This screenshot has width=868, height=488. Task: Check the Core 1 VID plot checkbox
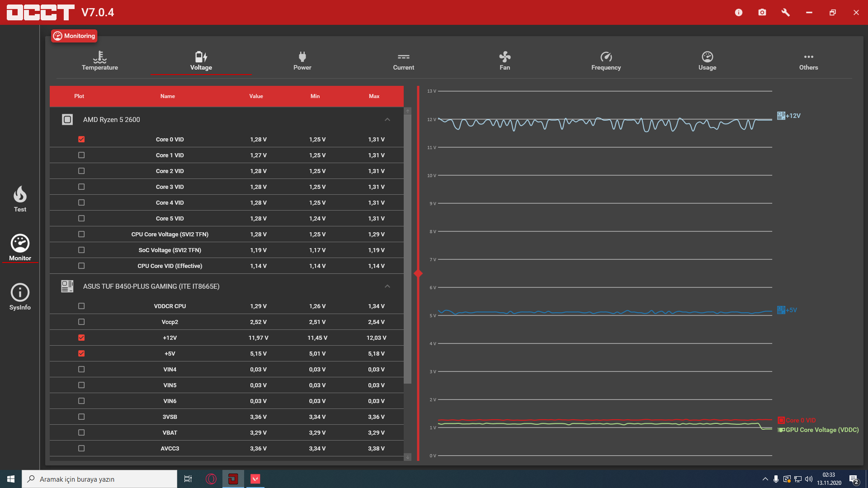click(x=81, y=155)
